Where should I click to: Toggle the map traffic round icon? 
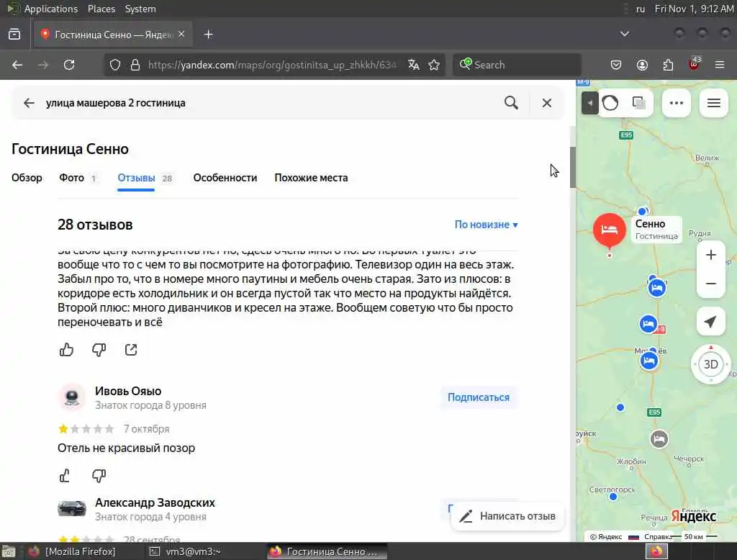[x=610, y=103]
